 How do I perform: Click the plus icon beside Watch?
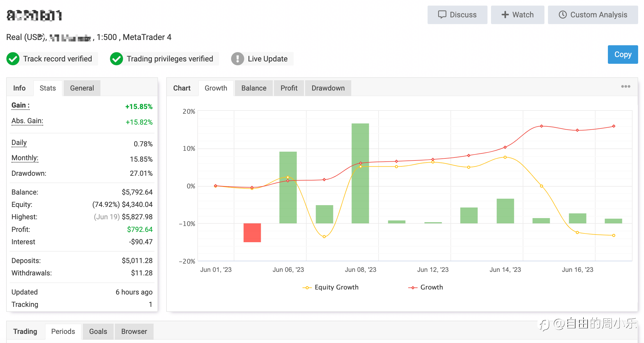point(505,15)
